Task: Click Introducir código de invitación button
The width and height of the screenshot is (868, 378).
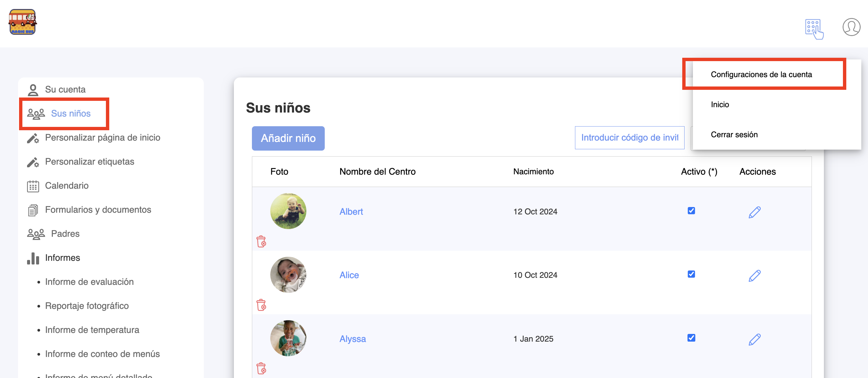Action: point(629,138)
